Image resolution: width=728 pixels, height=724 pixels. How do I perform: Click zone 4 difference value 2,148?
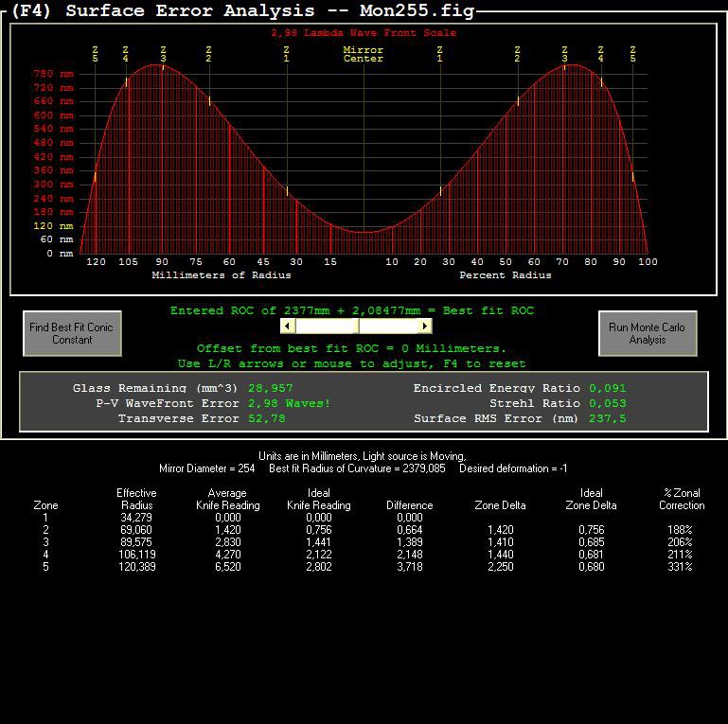tap(410, 555)
